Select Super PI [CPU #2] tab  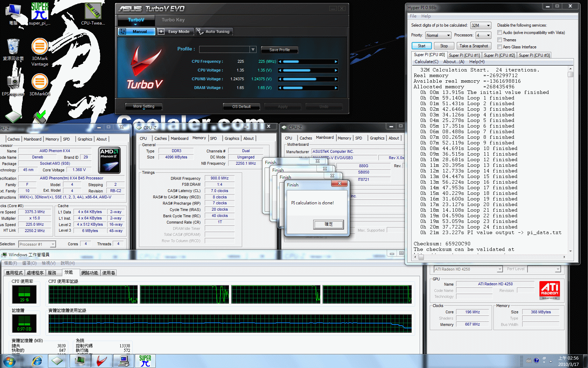pos(499,55)
